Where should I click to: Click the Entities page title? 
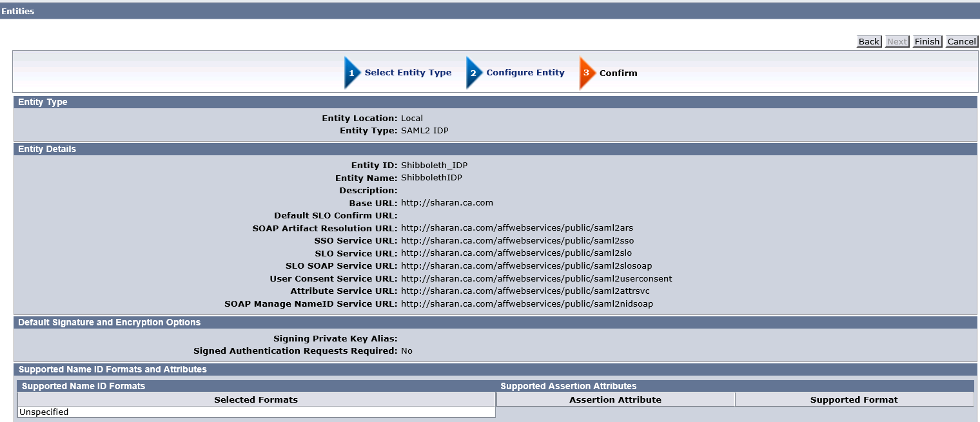pos(17,11)
